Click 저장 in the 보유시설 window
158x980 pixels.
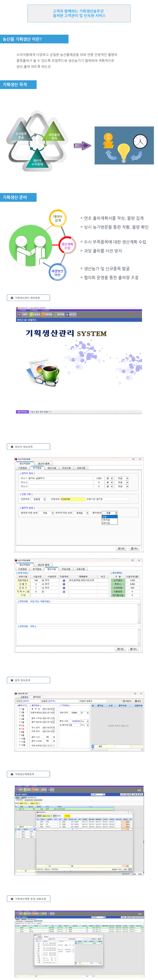coord(121,649)
